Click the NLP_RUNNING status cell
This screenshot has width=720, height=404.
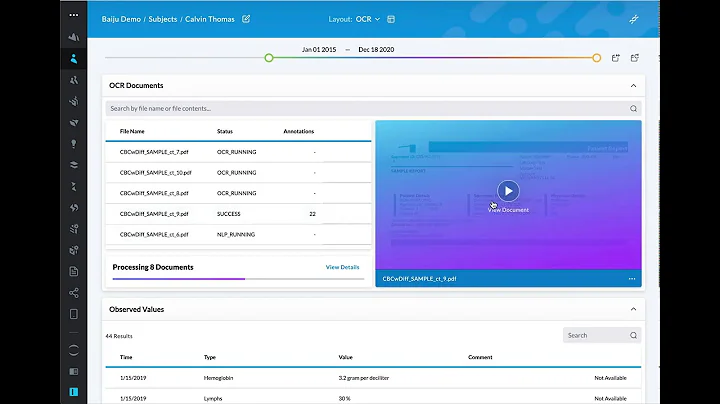[x=236, y=235]
